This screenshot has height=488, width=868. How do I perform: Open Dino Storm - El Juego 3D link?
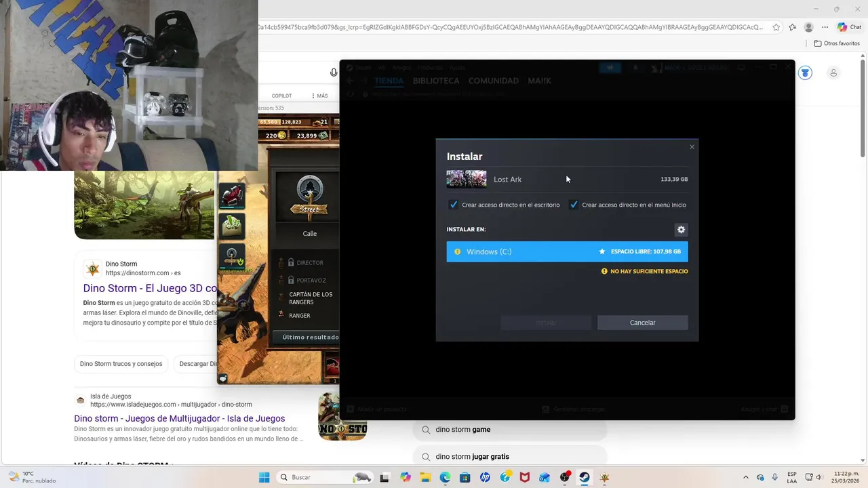tap(150, 288)
